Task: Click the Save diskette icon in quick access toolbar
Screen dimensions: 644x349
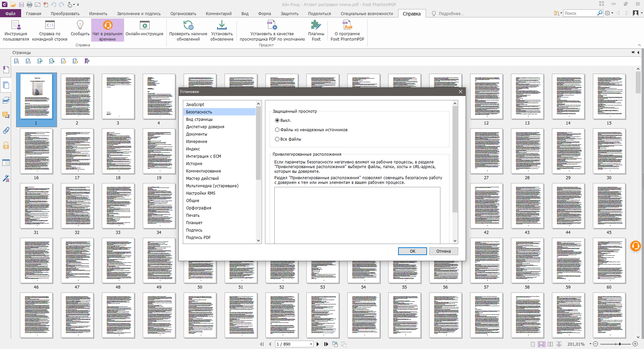Action: click(21, 5)
